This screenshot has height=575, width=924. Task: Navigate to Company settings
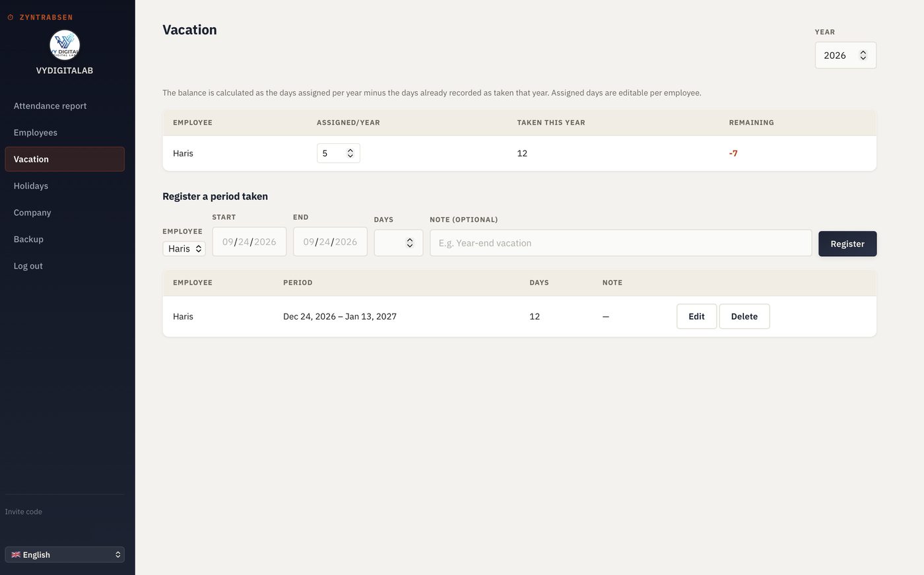click(x=65, y=213)
